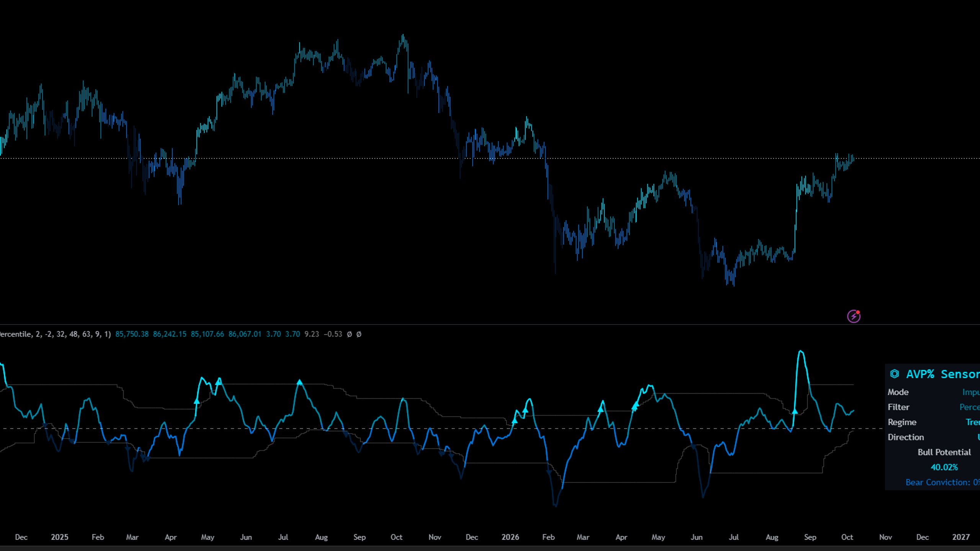Click the Filter row label

898,407
